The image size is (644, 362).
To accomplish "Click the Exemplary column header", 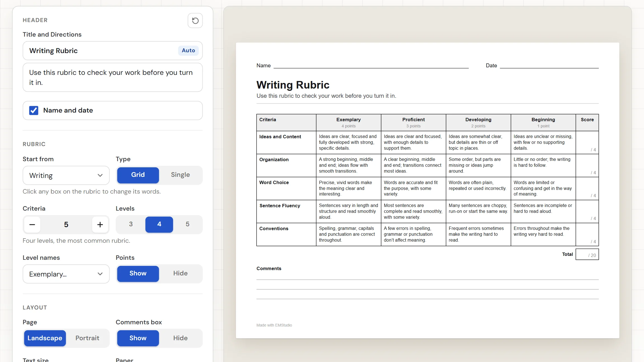I will tap(349, 122).
